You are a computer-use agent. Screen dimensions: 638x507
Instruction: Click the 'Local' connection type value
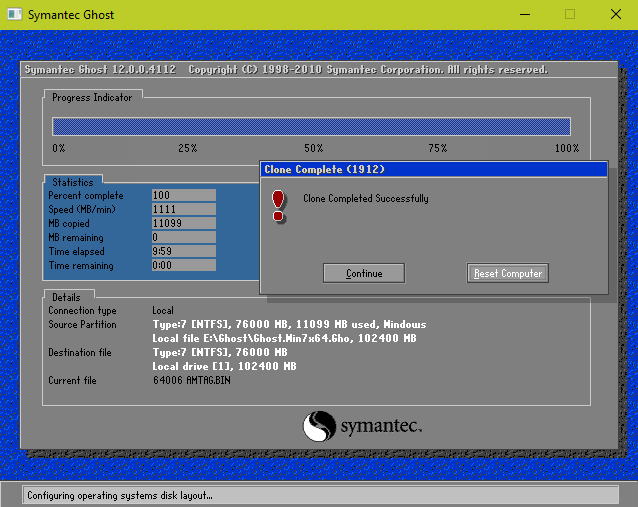pyautogui.click(x=163, y=310)
